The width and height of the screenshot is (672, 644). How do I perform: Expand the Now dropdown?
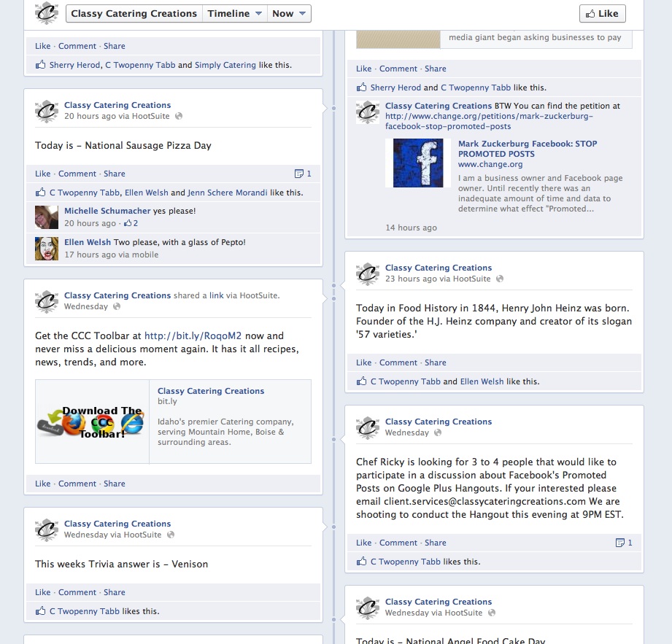(x=289, y=14)
